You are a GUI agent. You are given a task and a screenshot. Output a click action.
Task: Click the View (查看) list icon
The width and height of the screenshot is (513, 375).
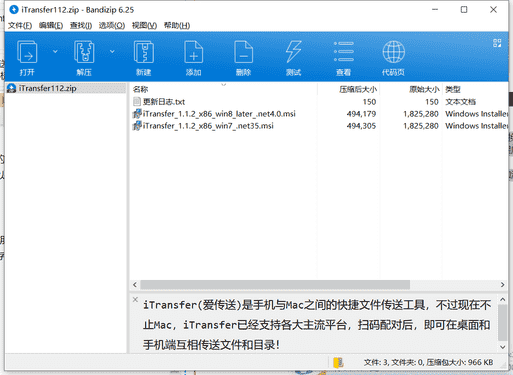(x=343, y=52)
